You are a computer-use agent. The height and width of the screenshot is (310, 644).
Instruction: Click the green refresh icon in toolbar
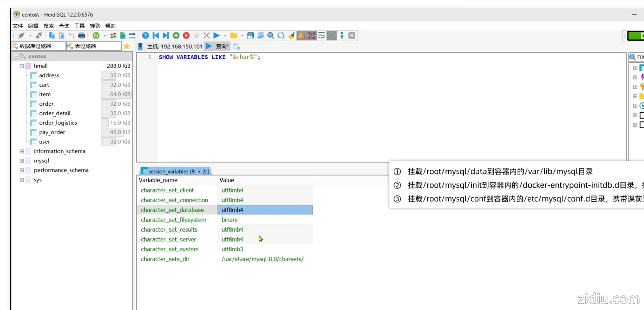(96, 36)
